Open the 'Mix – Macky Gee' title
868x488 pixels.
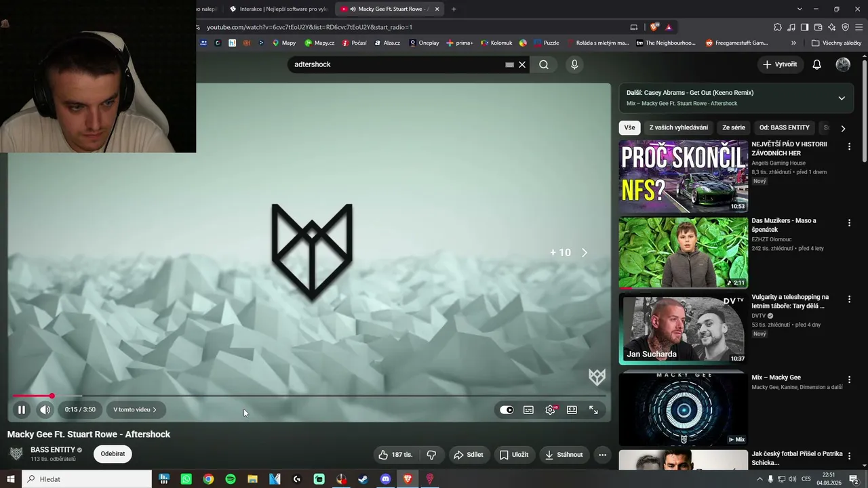[x=776, y=378]
